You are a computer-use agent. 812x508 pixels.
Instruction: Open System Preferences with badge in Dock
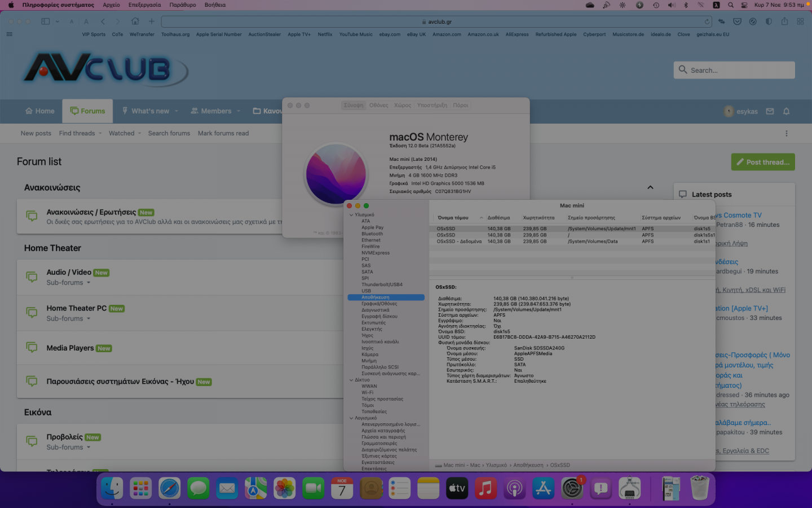(x=572, y=488)
